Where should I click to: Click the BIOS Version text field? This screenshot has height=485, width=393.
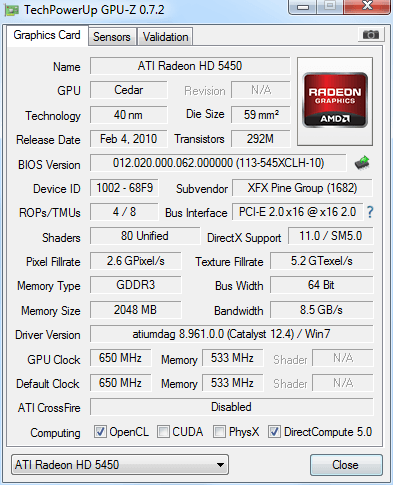pyautogui.click(x=218, y=163)
